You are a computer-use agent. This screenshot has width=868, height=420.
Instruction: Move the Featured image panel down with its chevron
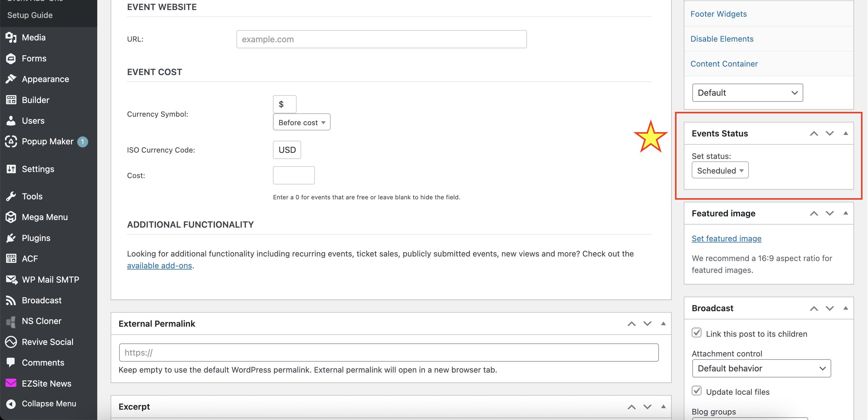(x=829, y=213)
